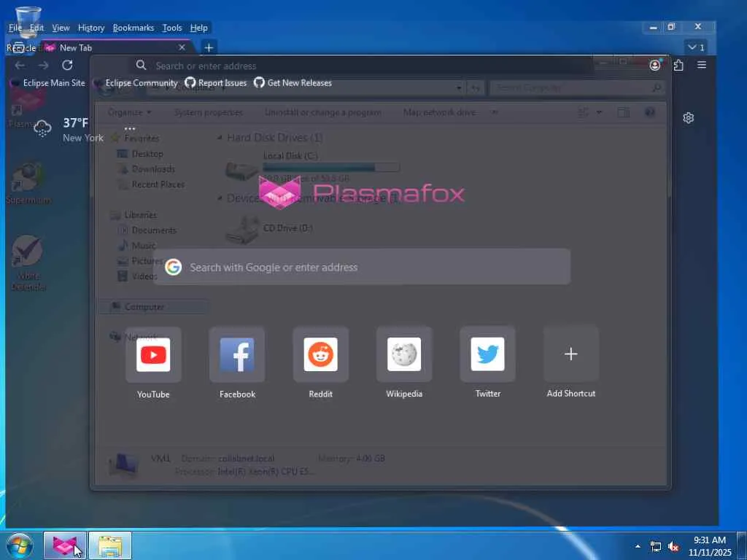
Task: Focus the Search with Google box
Action: (x=362, y=267)
